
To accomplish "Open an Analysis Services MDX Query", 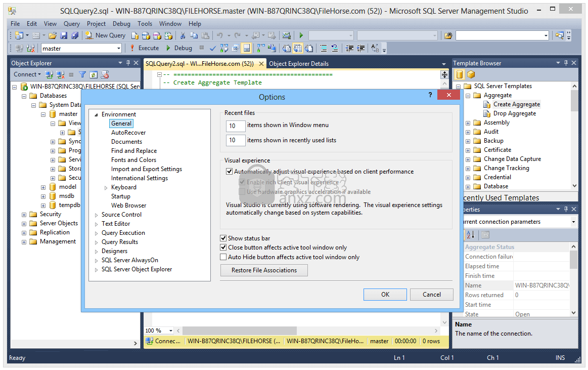I will point(146,35).
